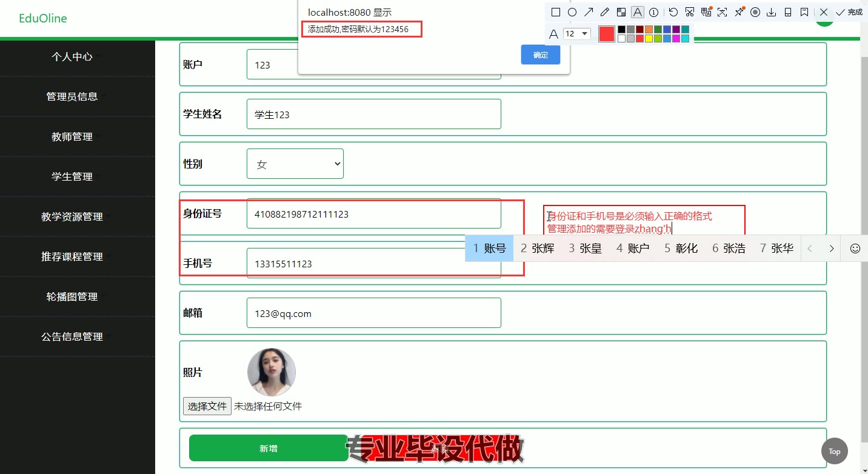
Task: Click the bookmark icon in screenshot toolbar
Action: [x=804, y=12]
